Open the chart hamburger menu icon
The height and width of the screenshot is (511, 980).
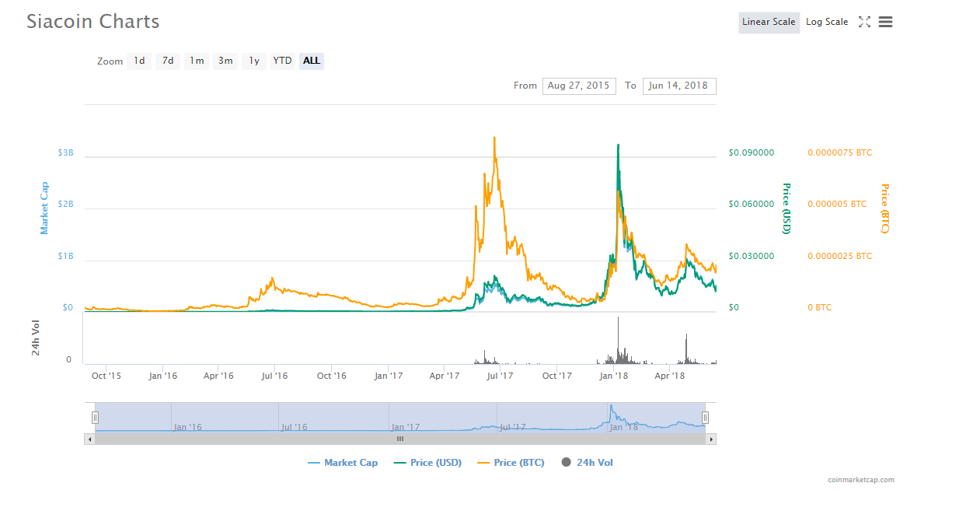pos(885,22)
